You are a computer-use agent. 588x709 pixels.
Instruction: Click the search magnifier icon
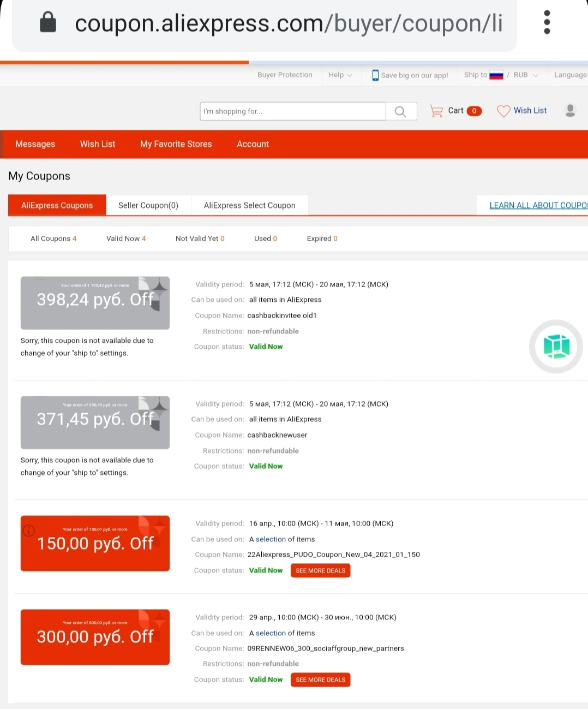tap(401, 111)
